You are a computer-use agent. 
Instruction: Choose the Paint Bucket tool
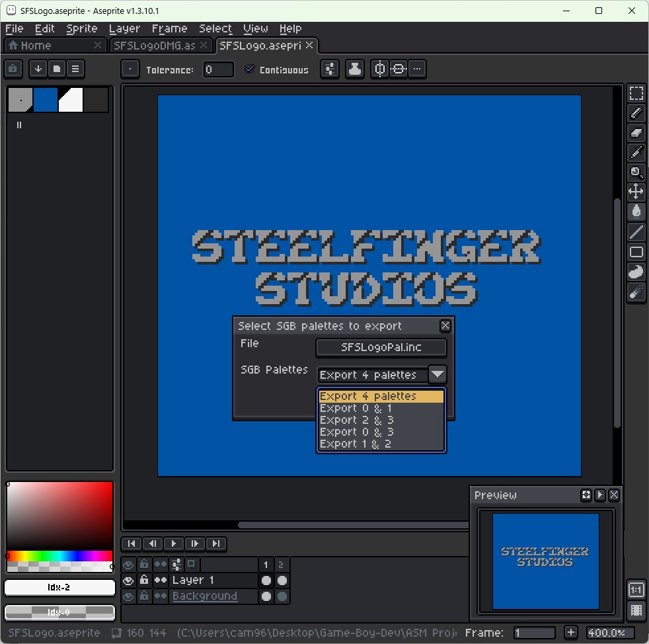(636, 212)
